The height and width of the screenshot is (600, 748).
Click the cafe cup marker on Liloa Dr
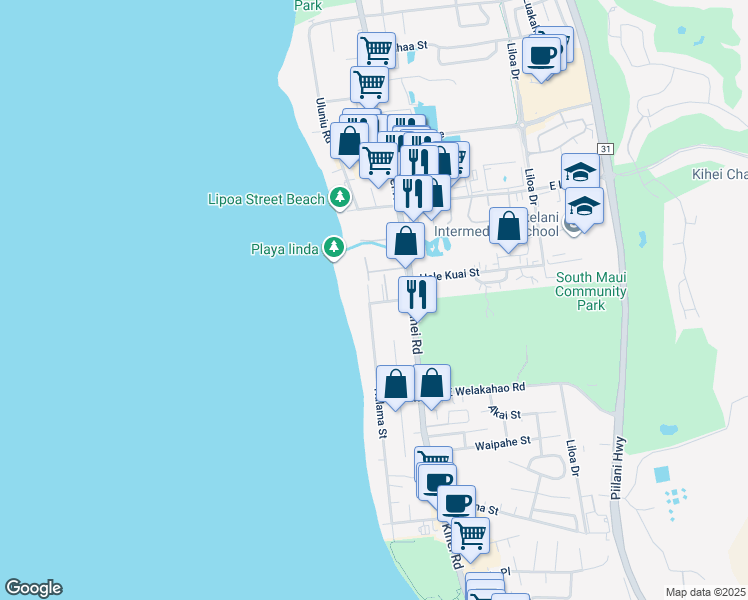[541, 55]
